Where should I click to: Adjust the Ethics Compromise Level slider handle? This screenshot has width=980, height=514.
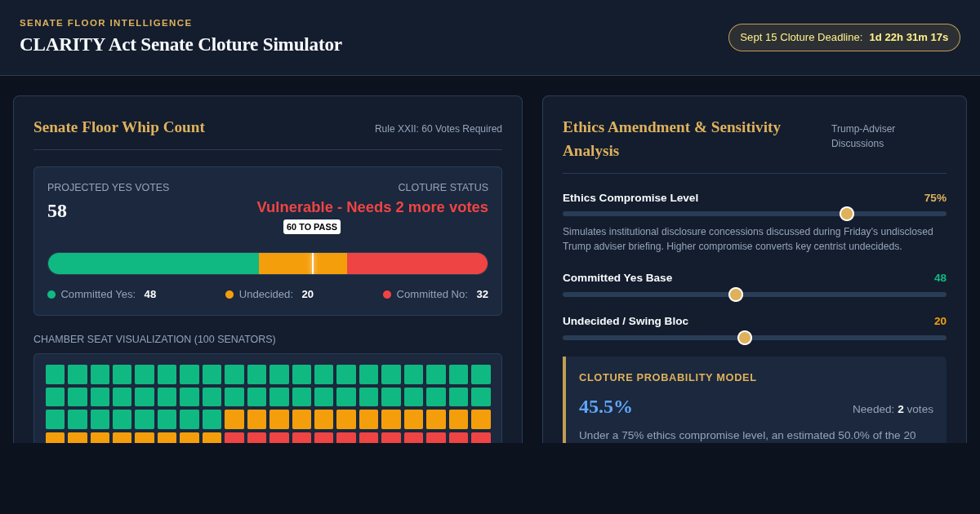click(847, 214)
